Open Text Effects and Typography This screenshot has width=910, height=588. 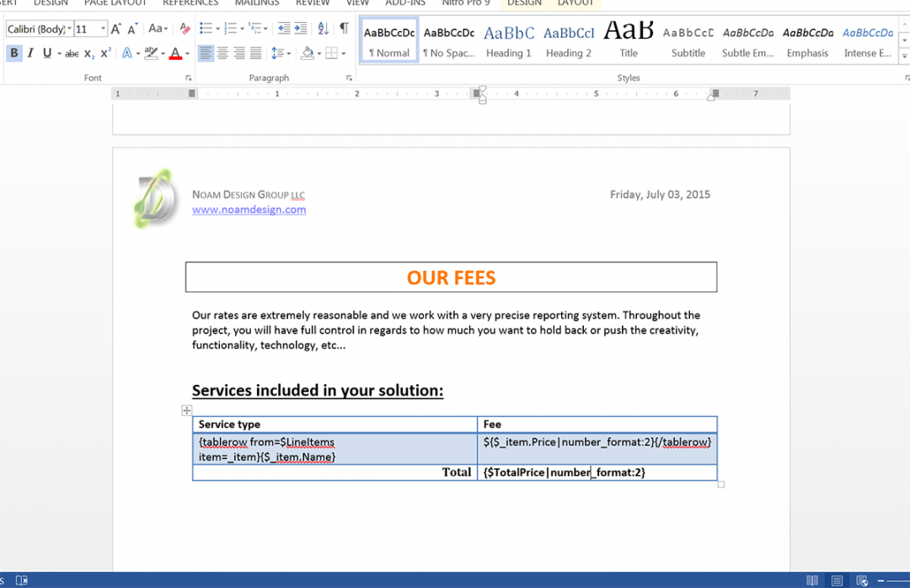tap(126, 53)
